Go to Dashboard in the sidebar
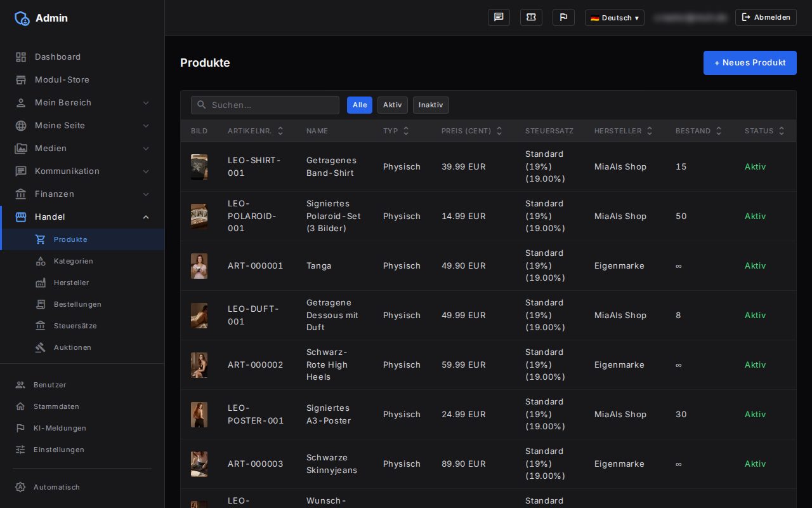 pos(82,57)
